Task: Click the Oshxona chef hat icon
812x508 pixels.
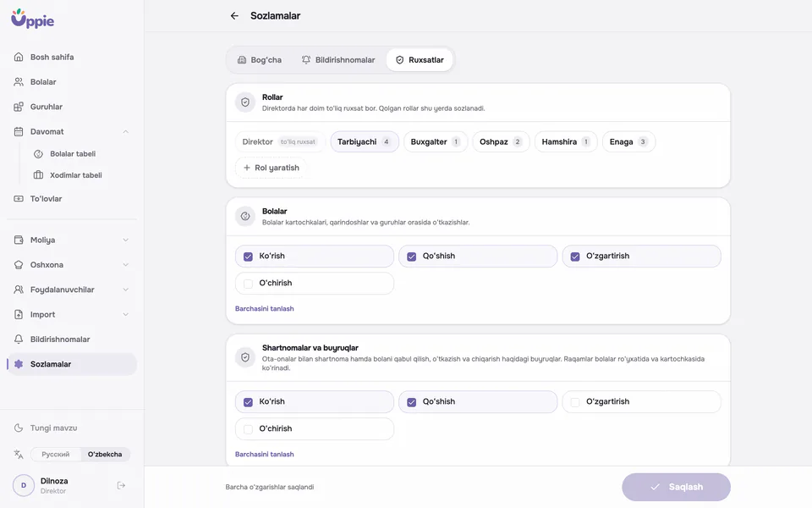Action: pos(19,265)
